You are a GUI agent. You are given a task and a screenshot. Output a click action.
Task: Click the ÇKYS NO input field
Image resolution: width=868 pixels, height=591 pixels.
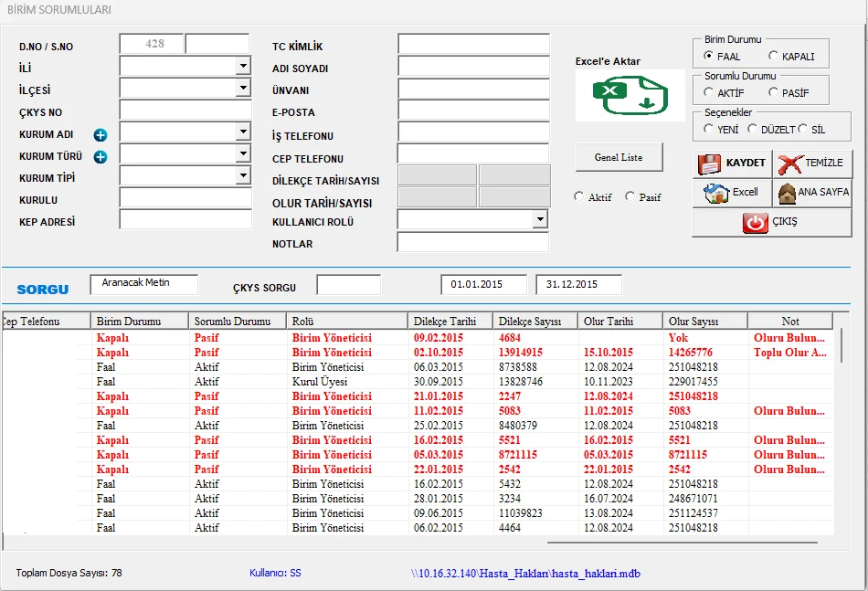pos(185,111)
